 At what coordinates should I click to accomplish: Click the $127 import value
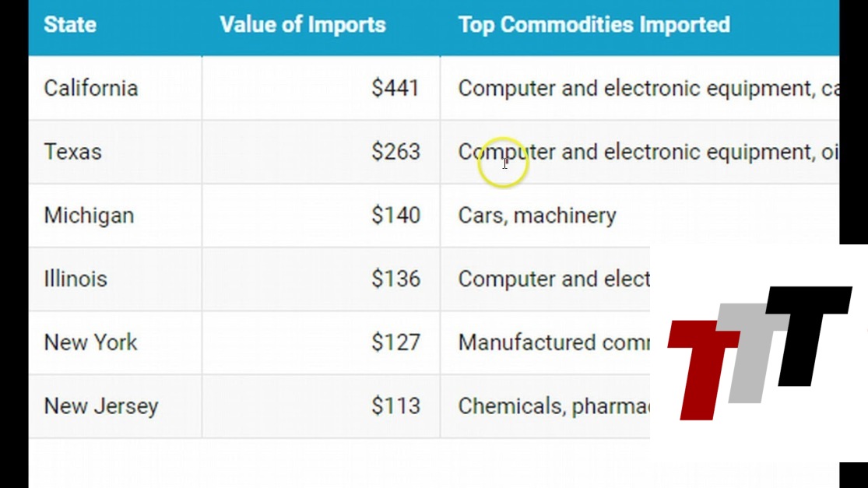(x=395, y=342)
